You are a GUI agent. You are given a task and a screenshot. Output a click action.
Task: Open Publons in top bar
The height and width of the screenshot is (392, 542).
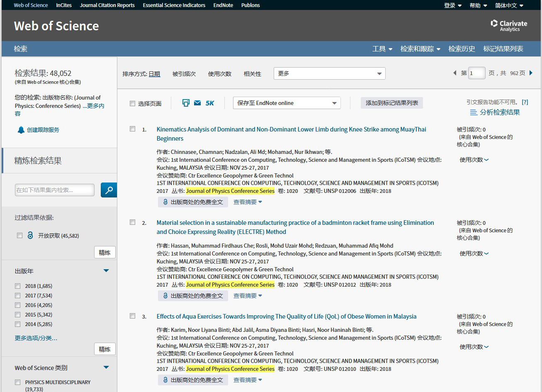tap(250, 5)
